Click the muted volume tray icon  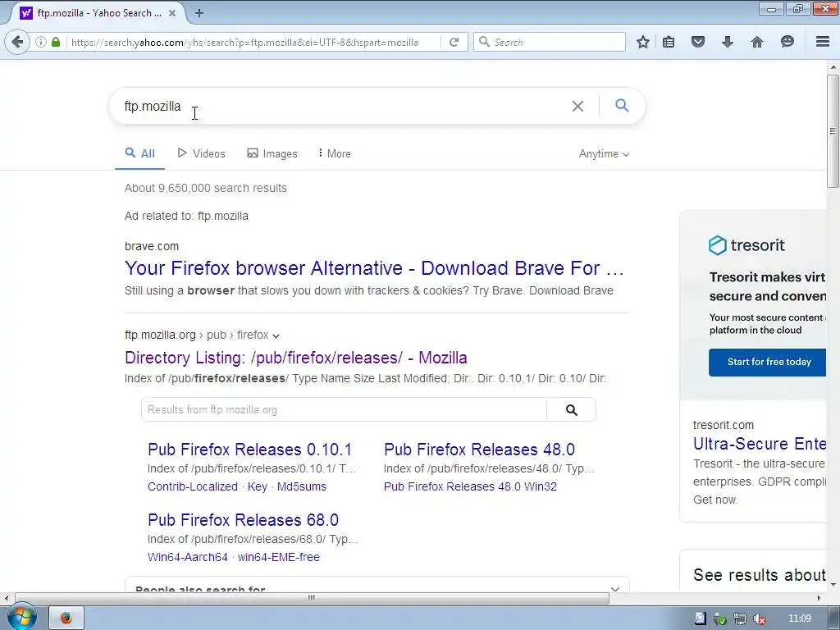tap(759, 619)
